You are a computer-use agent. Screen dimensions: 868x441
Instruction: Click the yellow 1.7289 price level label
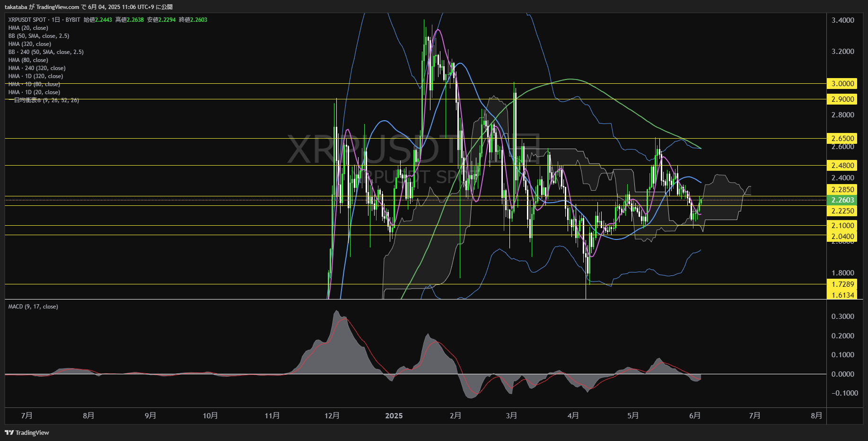[x=842, y=284]
